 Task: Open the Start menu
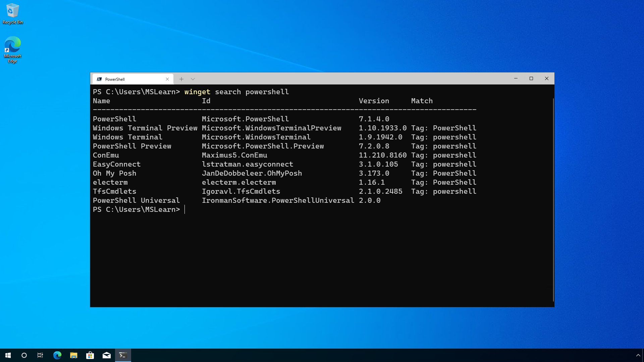[7, 355]
